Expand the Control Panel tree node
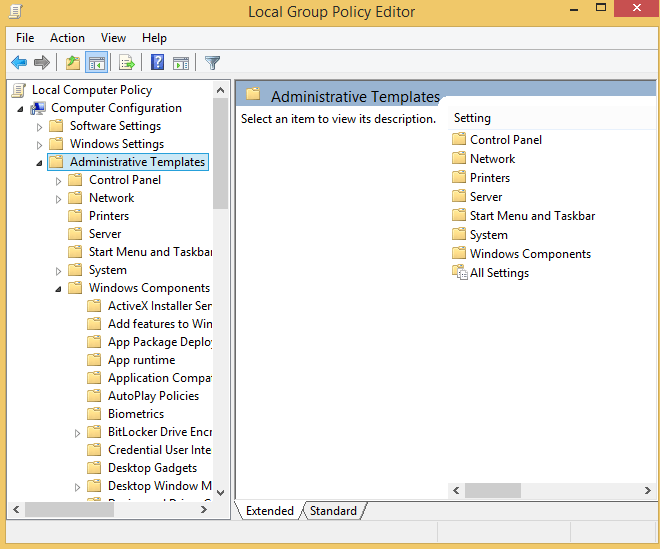The width and height of the screenshot is (660, 549). 59,181
